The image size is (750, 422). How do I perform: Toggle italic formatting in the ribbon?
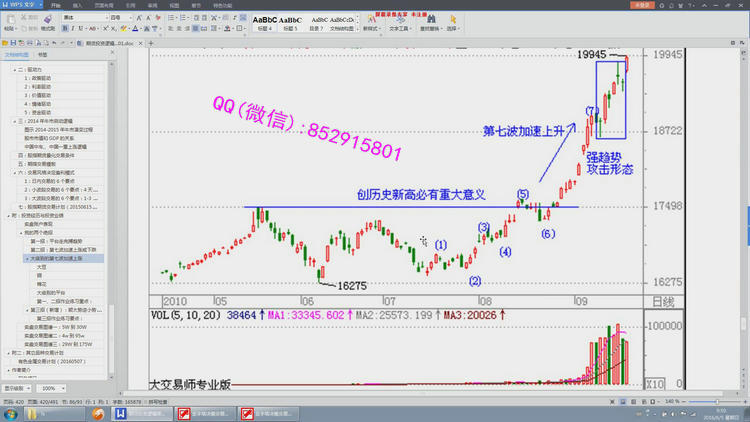73,29
